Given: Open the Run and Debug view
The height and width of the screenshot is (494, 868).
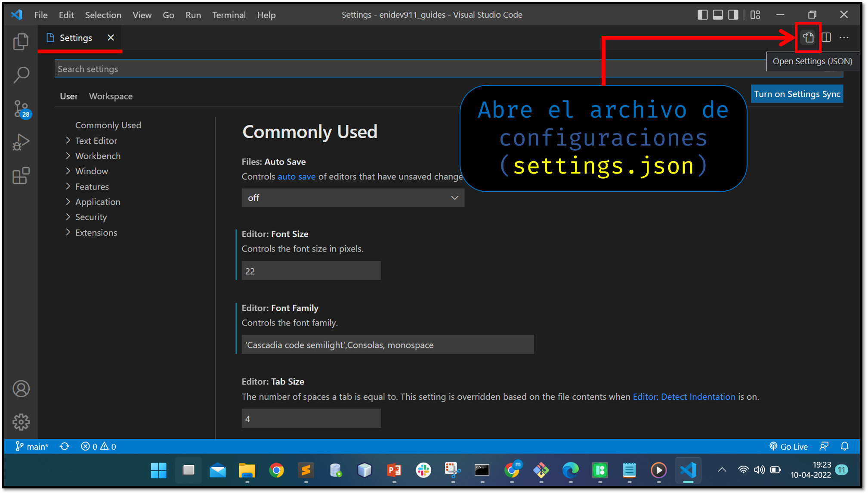Looking at the screenshot, I should (21, 142).
